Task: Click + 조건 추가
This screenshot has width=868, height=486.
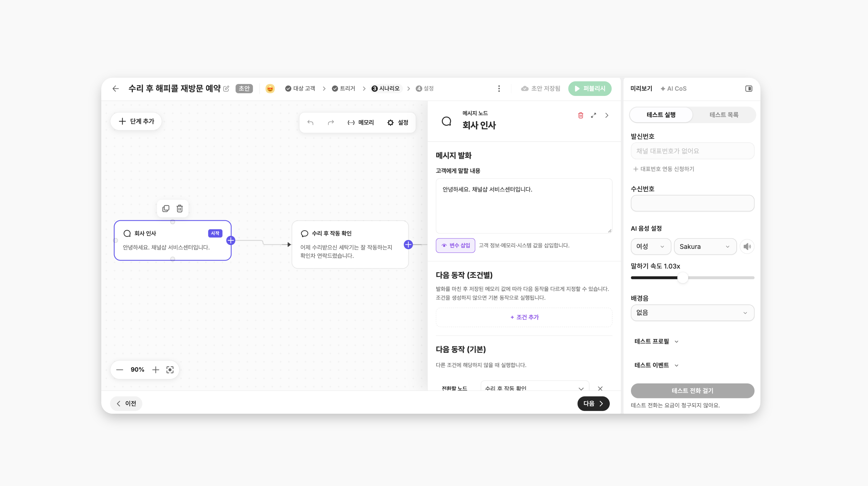Action: 524,317
